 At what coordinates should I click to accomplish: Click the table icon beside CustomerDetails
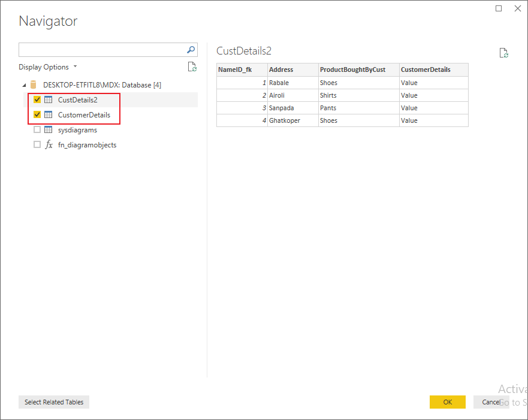[x=48, y=114]
